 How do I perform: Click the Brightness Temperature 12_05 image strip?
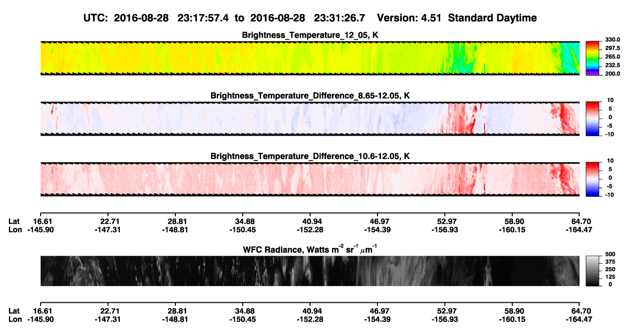[310, 58]
